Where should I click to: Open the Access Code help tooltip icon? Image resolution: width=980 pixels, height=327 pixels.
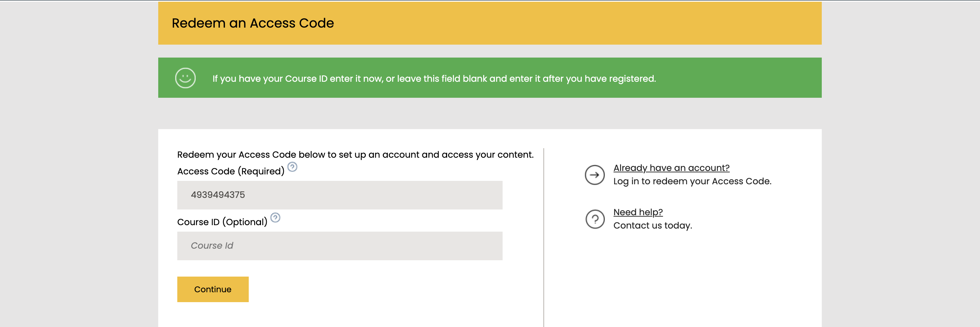point(292,167)
